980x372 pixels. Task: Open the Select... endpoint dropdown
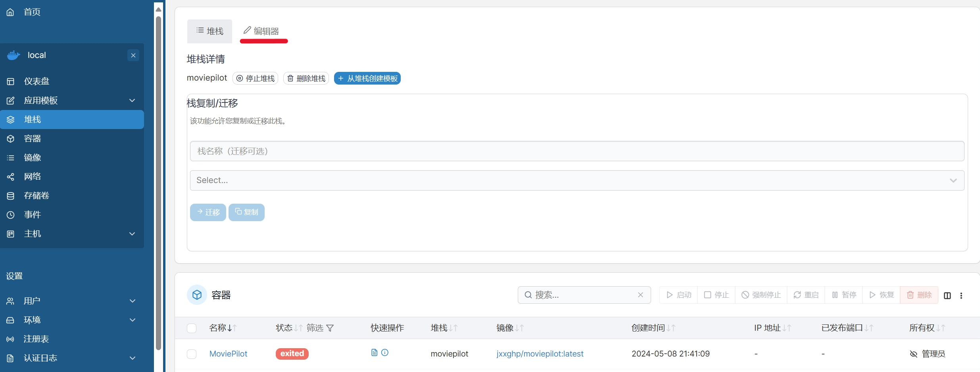point(577,180)
